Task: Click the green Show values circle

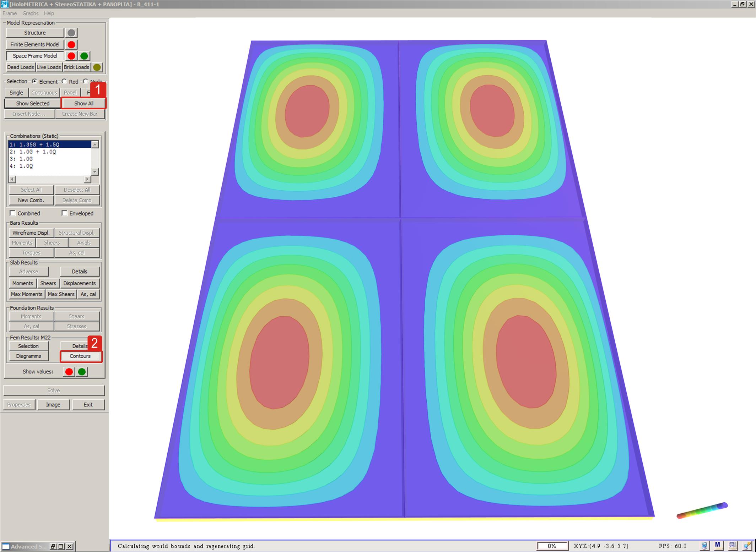Action: [x=82, y=372]
